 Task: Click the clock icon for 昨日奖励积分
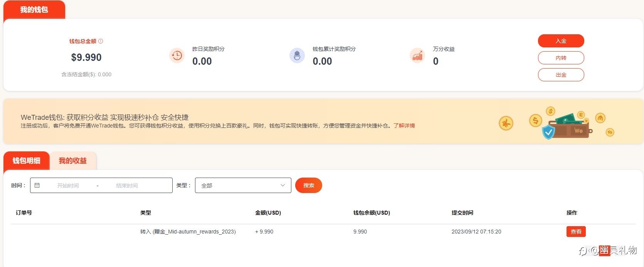[177, 55]
